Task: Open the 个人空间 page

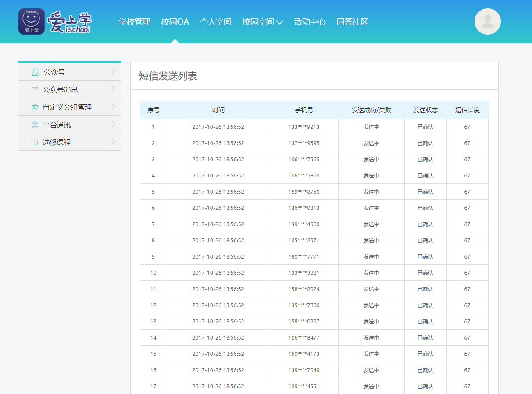Action: pos(216,22)
